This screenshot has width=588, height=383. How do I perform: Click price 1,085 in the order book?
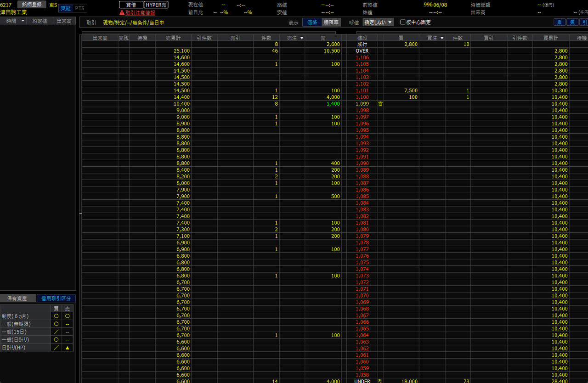[x=362, y=197]
